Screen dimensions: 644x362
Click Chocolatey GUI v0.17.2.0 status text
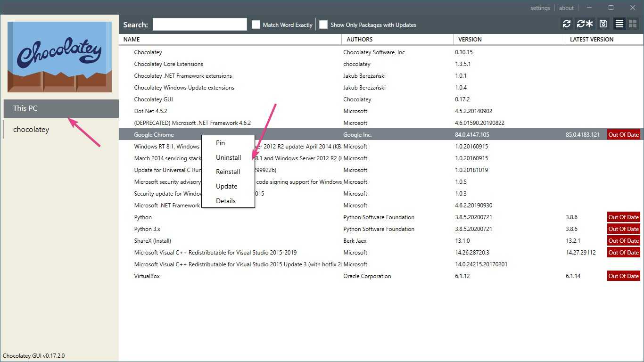pos(33,356)
